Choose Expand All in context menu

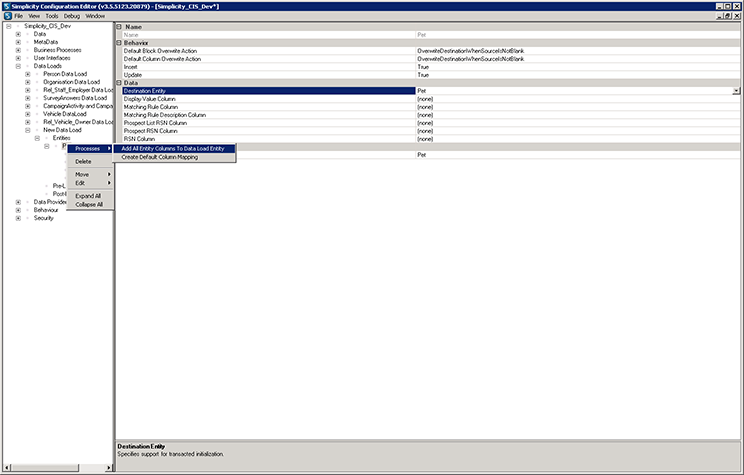[90, 196]
